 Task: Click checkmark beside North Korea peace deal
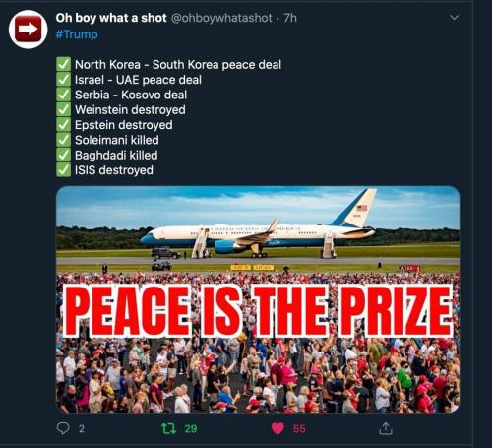[63, 64]
